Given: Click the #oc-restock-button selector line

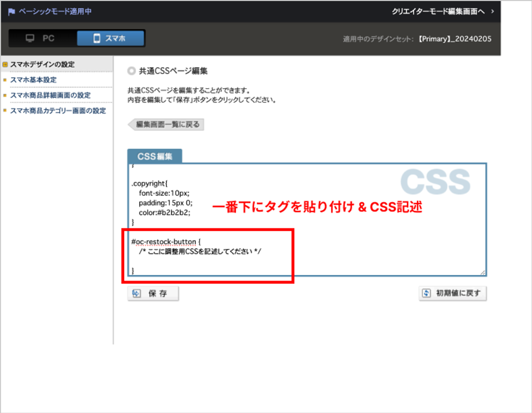Looking at the screenshot, I should click(x=166, y=242).
